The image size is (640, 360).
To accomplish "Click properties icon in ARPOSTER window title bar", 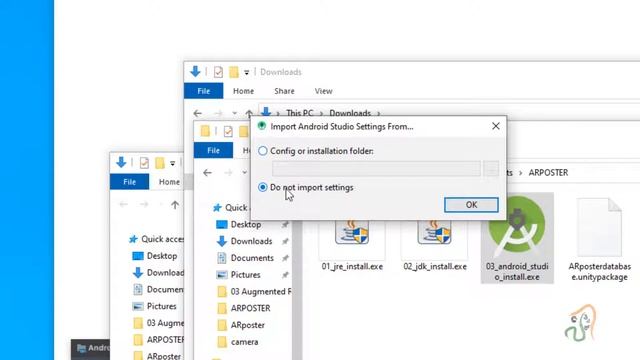I will pos(228,131).
